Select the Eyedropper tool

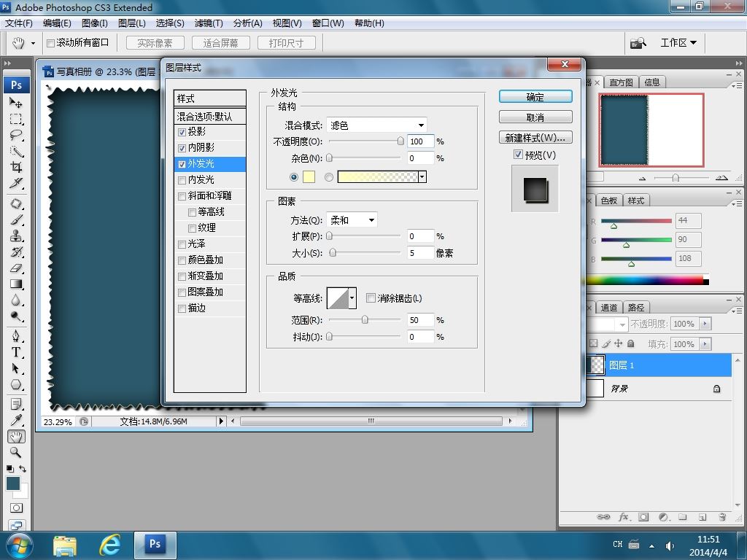(16, 420)
